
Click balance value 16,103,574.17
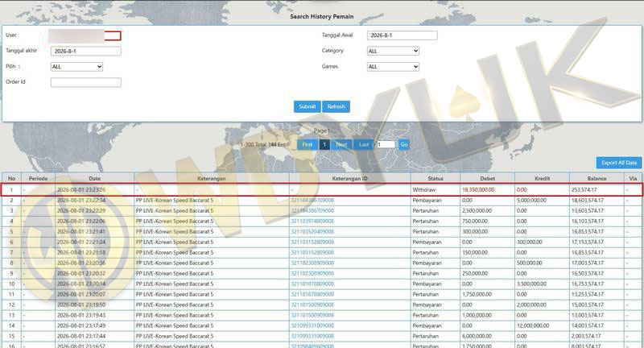click(588, 221)
